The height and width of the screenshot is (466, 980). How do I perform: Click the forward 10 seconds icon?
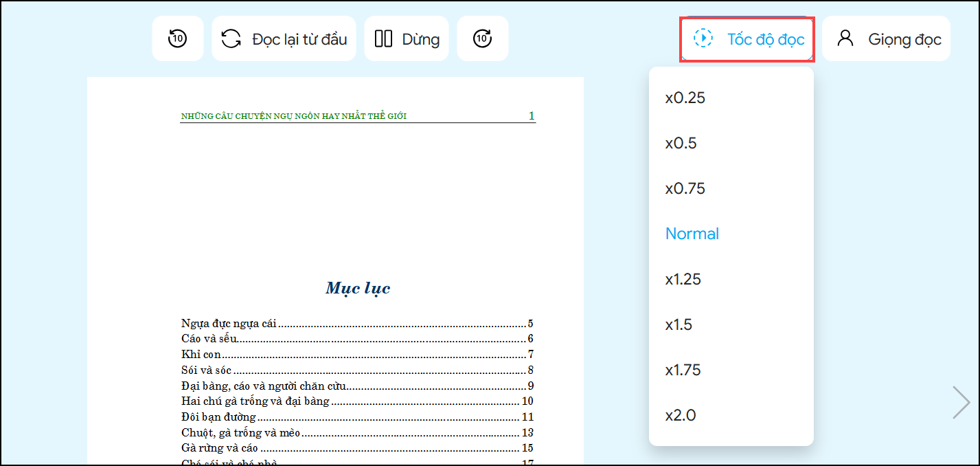click(482, 38)
